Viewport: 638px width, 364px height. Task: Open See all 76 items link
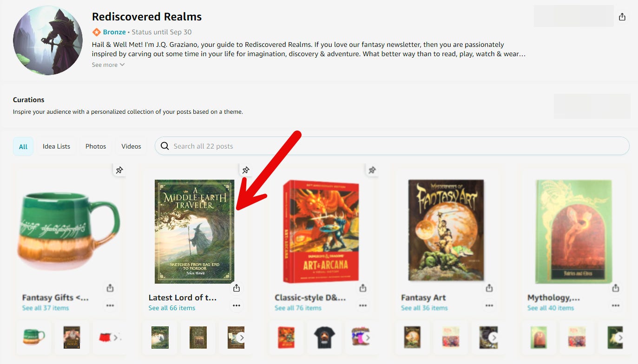click(x=298, y=308)
